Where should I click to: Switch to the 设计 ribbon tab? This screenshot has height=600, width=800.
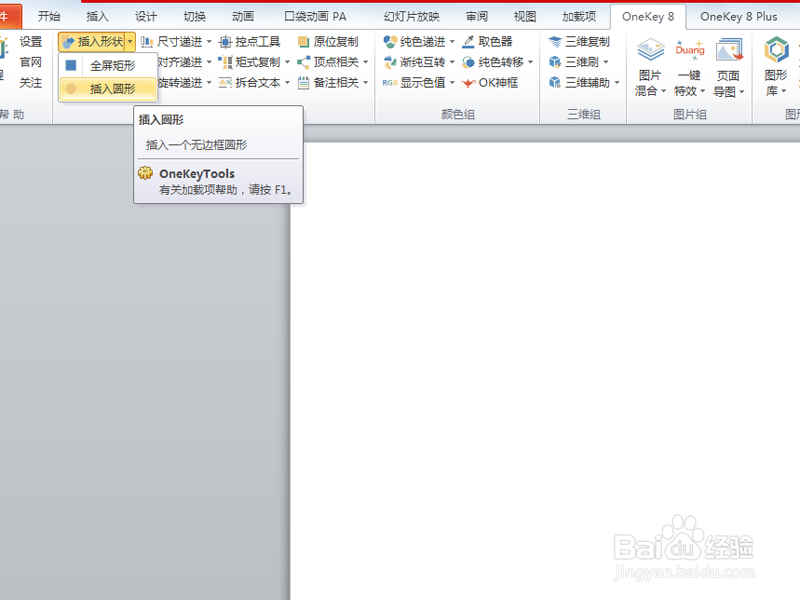pyautogui.click(x=146, y=16)
